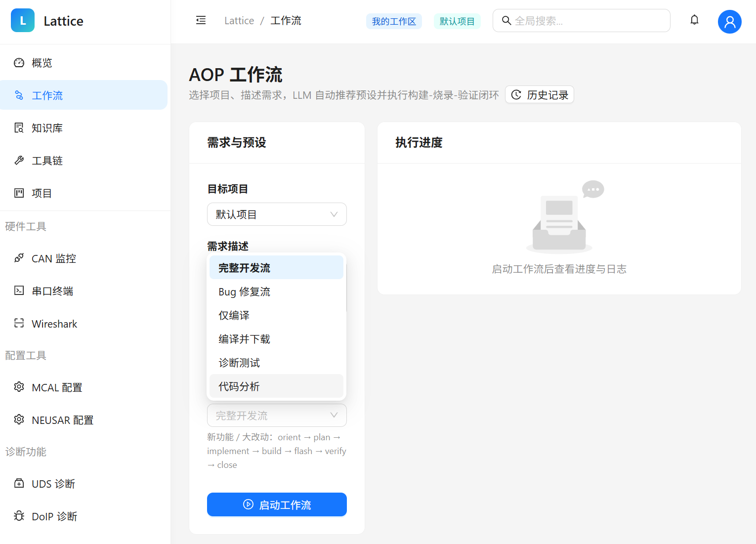
Task: Click the search magnifier icon
Action: click(506, 20)
